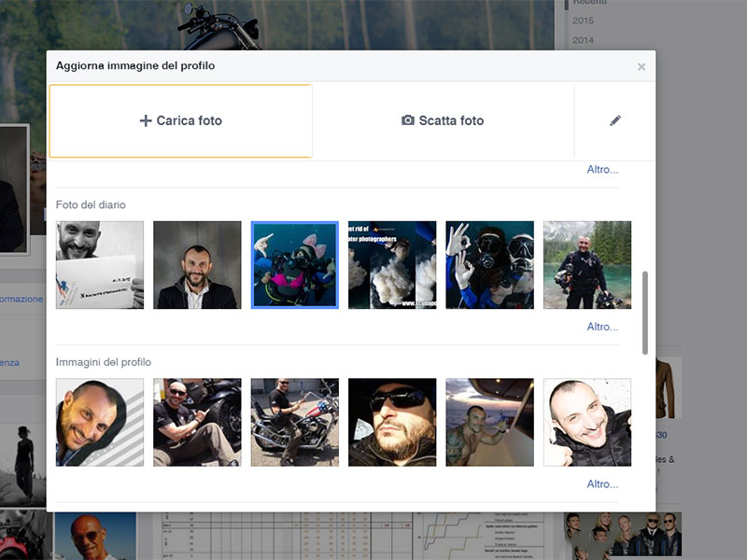Pick the underwater photographers banner image
Image resolution: width=747 pixels, height=560 pixels.
coord(392,265)
